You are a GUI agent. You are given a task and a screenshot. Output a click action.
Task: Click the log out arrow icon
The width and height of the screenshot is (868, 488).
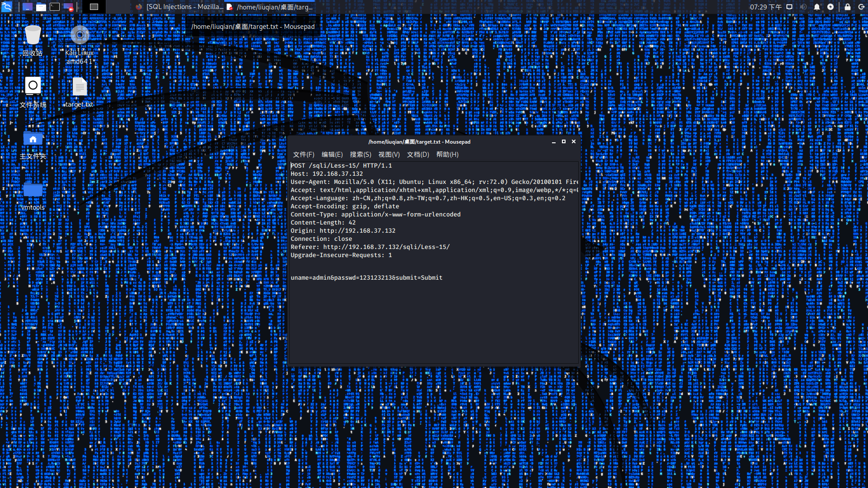pyautogui.click(x=862, y=7)
